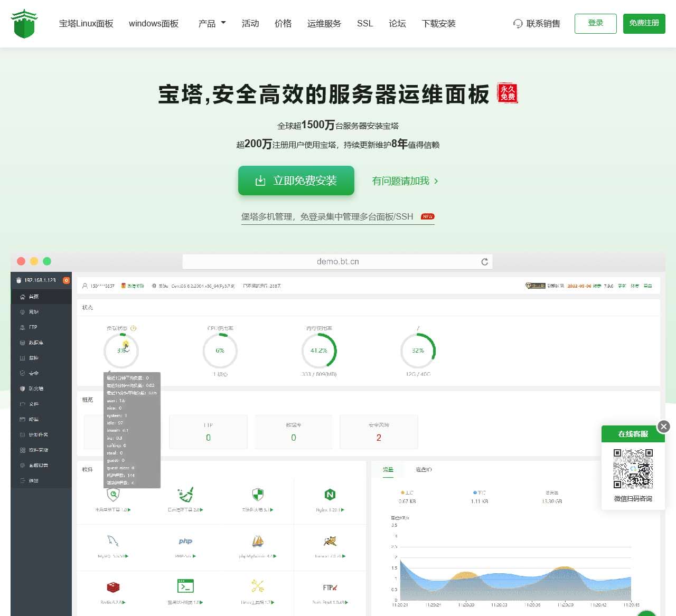Go to the 活动 nav item
This screenshot has height=616, width=676.
point(250,23)
